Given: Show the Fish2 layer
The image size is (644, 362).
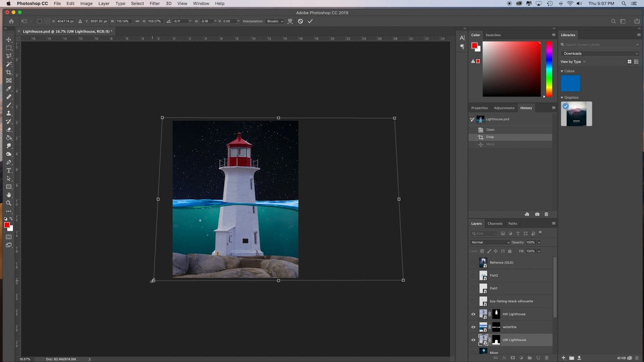Looking at the screenshot, I should 473,276.
